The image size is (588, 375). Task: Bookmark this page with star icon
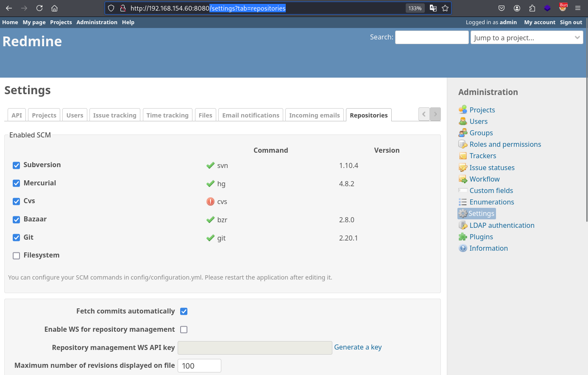coord(445,8)
